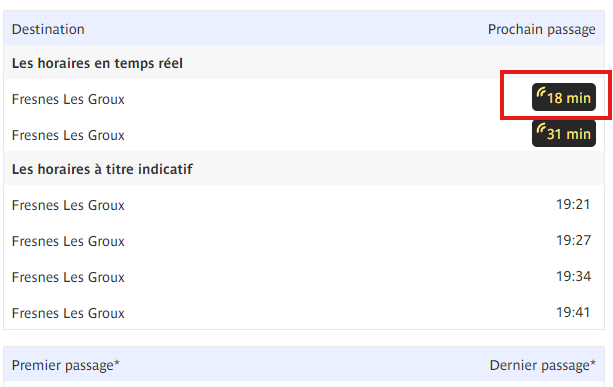The image size is (613, 387).
Task: Click the Dernier passage* header
Action: pos(543,365)
